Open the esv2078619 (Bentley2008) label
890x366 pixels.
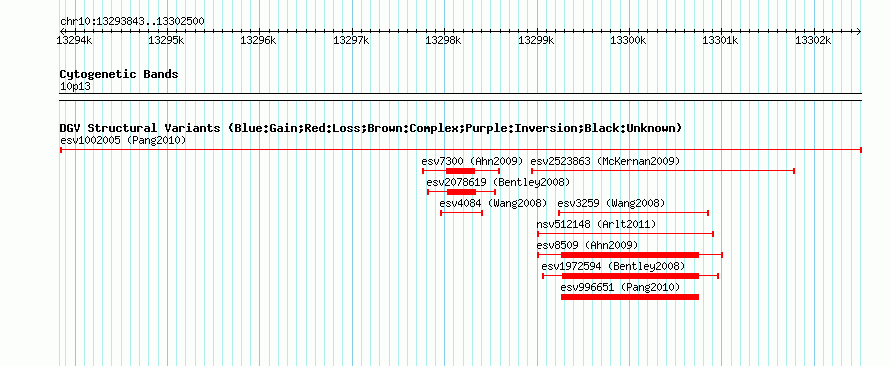(x=498, y=182)
